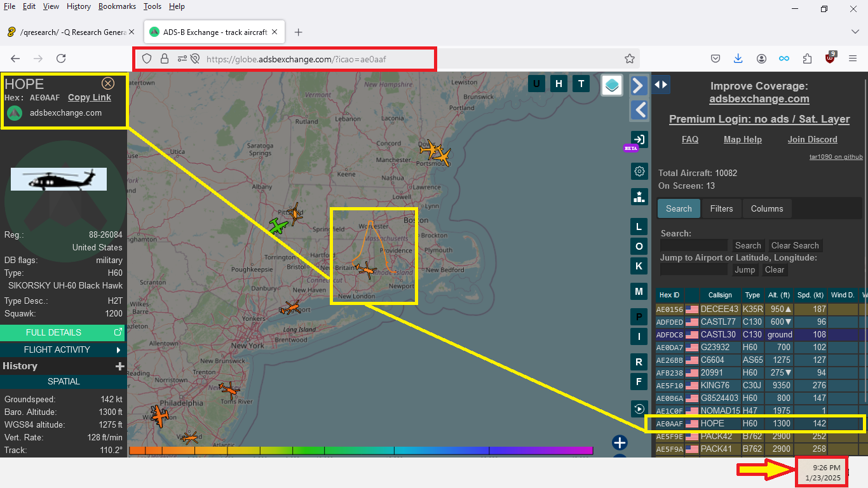Click Premium Login link

[x=759, y=119]
